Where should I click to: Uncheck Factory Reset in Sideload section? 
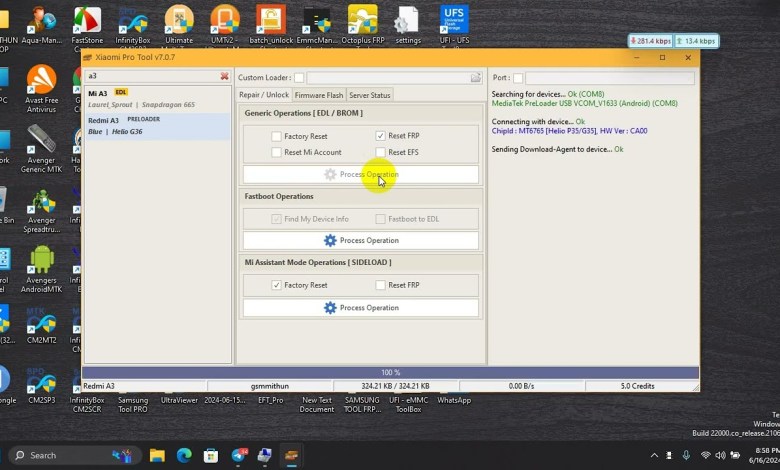coord(277,285)
